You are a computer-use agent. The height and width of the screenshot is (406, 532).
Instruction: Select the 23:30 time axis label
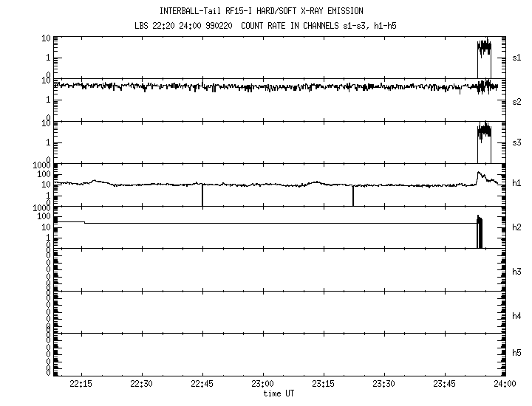tap(383, 384)
